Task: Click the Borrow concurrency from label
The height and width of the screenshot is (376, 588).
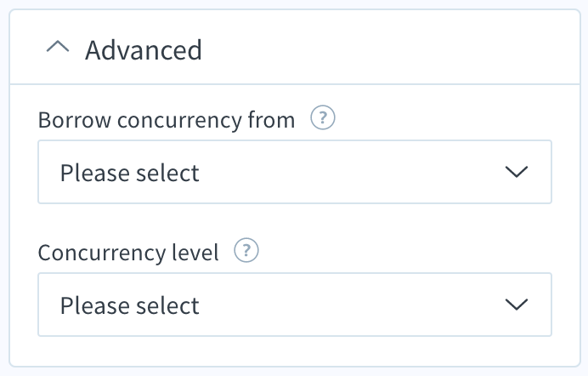Action: 167,120
